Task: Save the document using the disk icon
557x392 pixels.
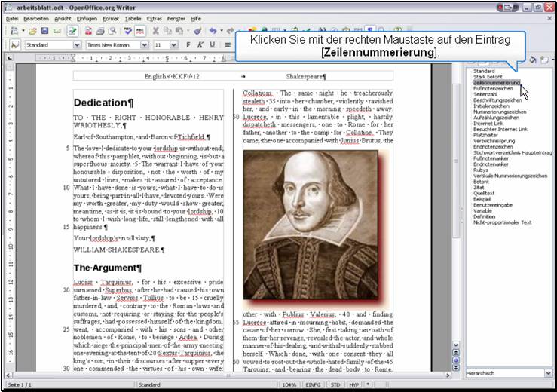Action: pyautogui.click(x=45, y=31)
